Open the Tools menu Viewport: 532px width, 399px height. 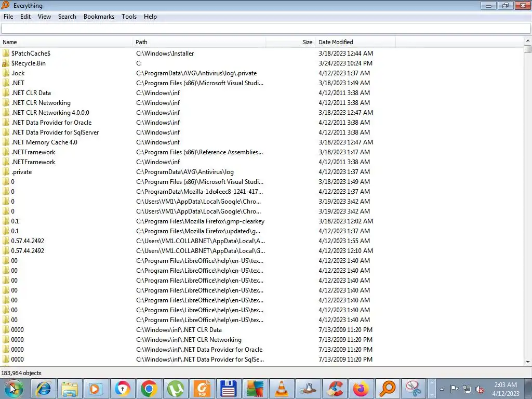tap(129, 17)
